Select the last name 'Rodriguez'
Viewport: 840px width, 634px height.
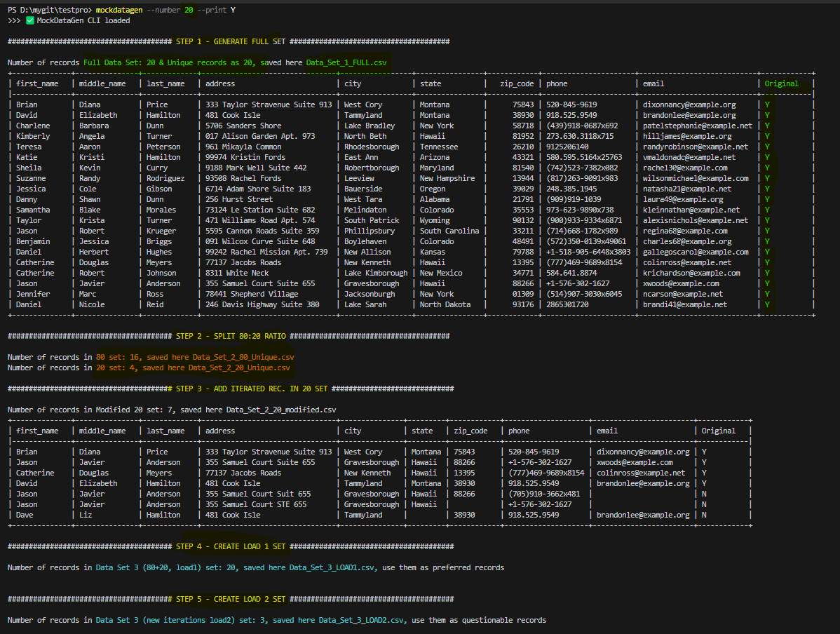click(165, 178)
